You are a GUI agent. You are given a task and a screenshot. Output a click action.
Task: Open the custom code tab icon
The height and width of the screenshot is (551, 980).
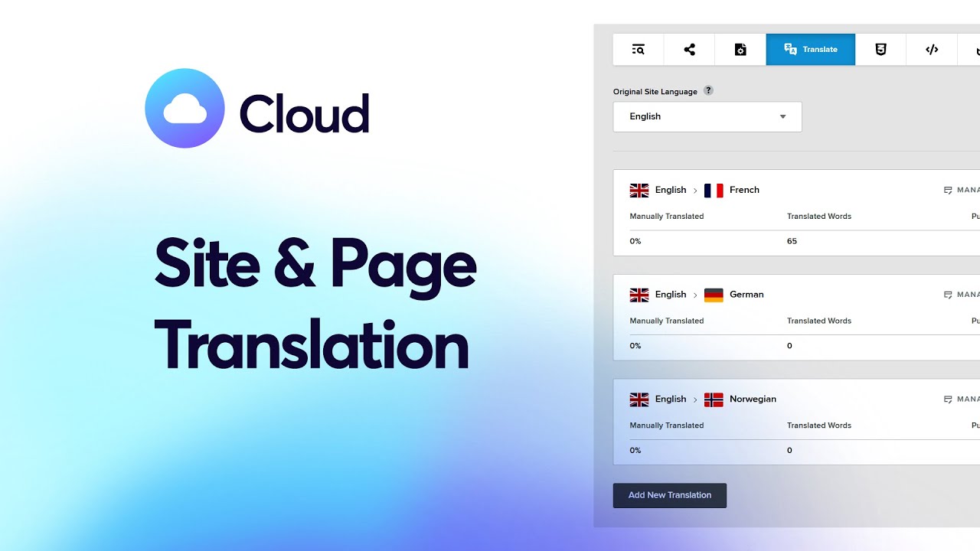(x=932, y=50)
